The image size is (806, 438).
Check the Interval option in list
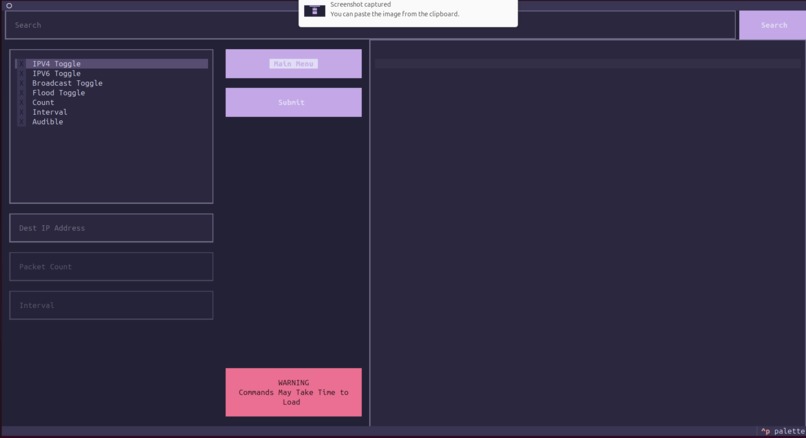pyautogui.click(x=22, y=112)
